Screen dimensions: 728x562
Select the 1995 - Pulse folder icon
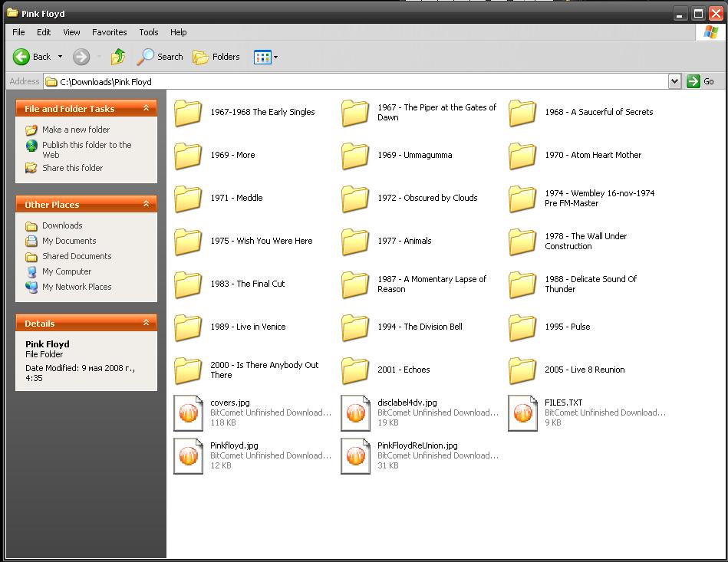click(x=522, y=327)
